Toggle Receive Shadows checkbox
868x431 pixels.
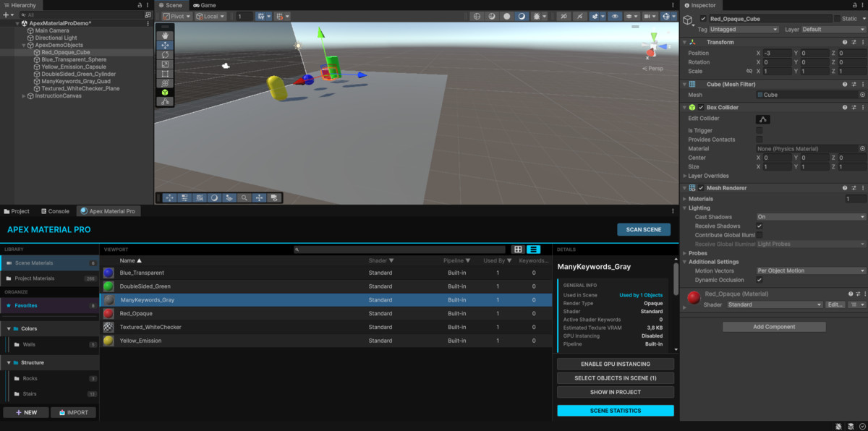[759, 226]
